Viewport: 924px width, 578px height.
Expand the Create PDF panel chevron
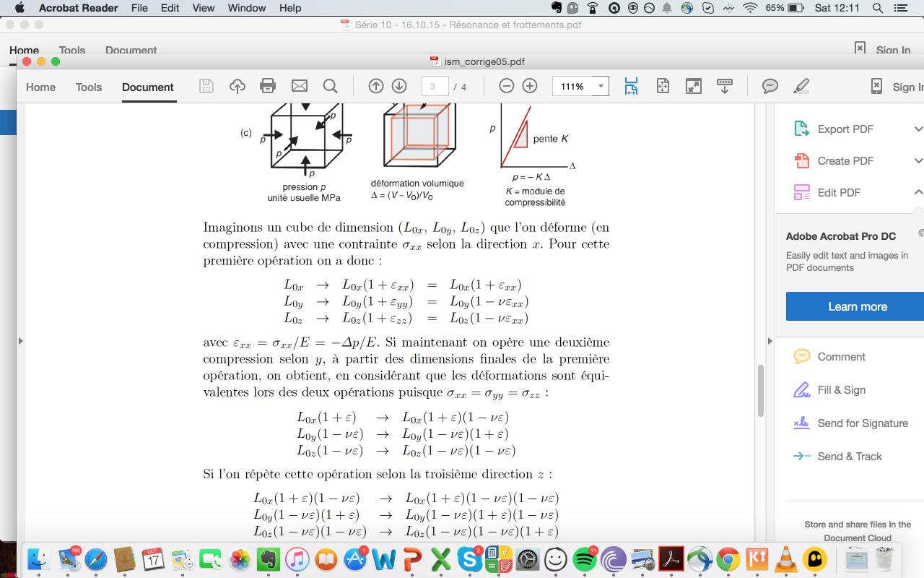click(918, 160)
